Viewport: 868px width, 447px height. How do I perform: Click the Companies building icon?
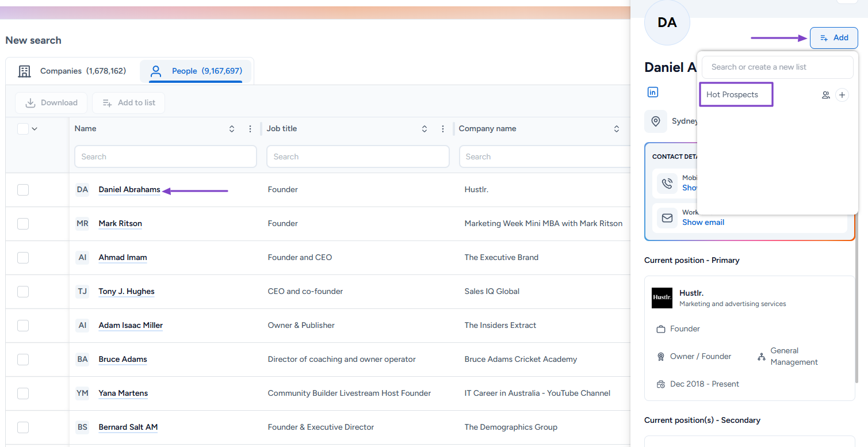pos(24,71)
